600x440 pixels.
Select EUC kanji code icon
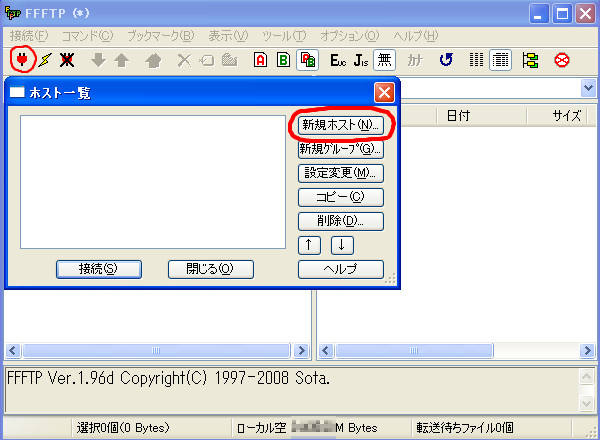click(x=338, y=60)
